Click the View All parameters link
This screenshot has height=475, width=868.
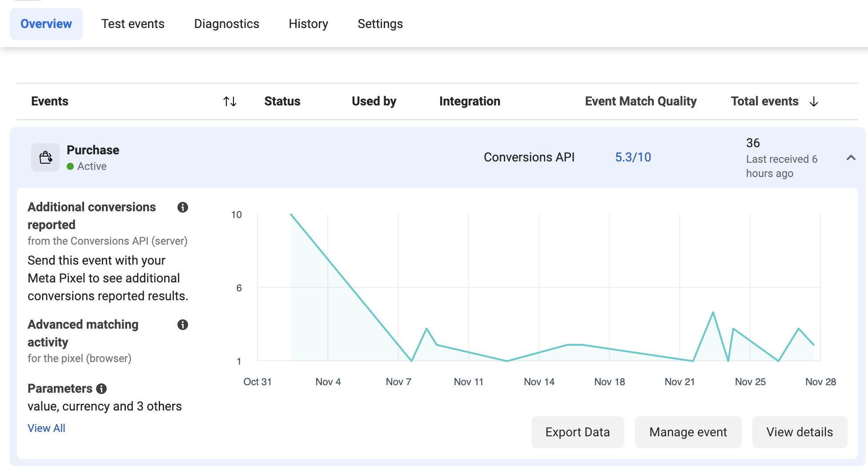point(46,428)
